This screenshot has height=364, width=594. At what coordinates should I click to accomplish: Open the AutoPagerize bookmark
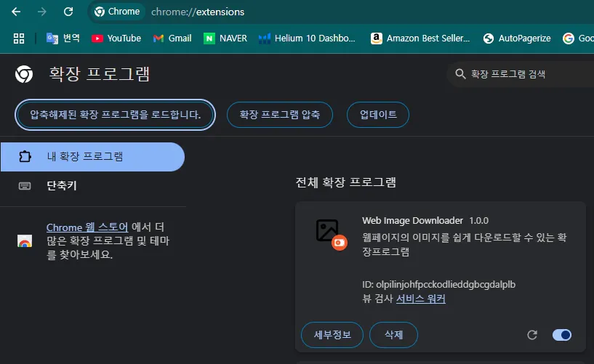[517, 39]
